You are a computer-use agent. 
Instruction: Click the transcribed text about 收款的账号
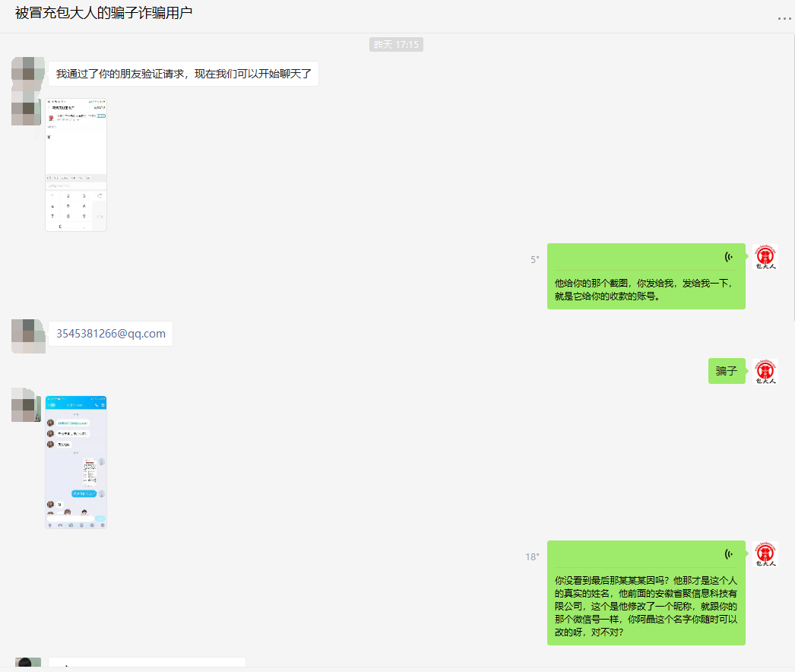(645, 290)
